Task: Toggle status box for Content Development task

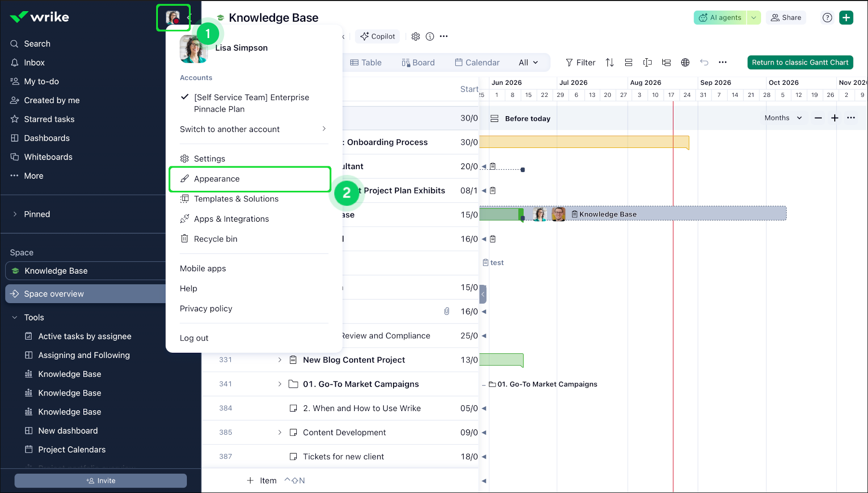Action: point(293,433)
